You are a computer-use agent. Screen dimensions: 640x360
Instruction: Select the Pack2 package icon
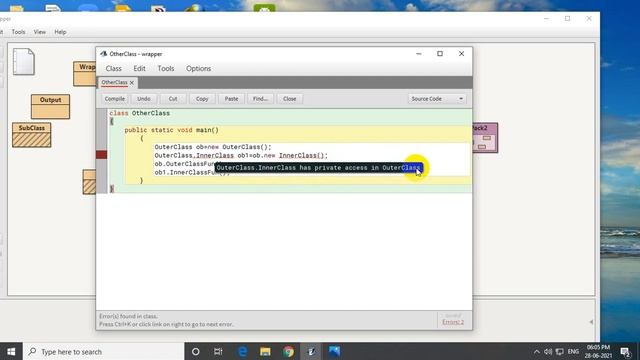485,138
